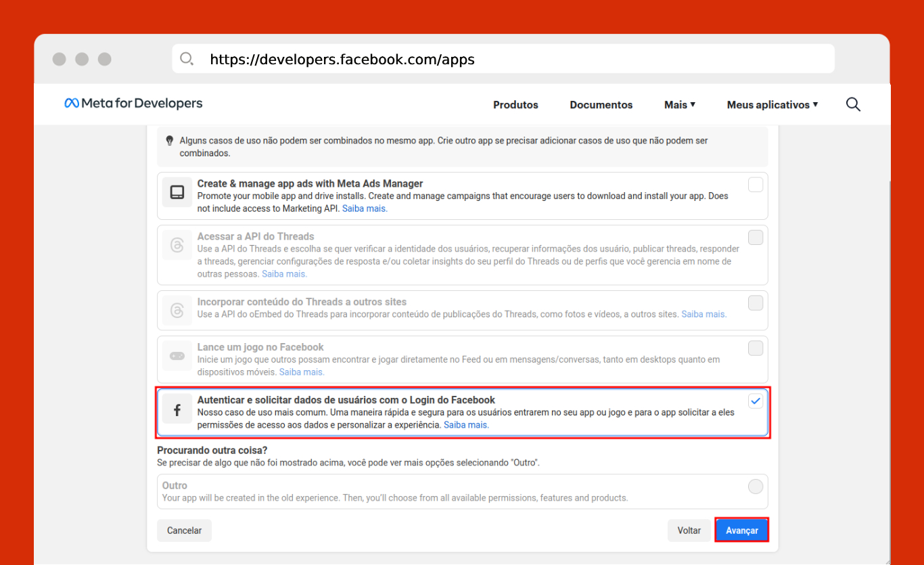The width and height of the screenshot is (924, 565).
Task: Click the game controller icon
Action: (177, 356)
